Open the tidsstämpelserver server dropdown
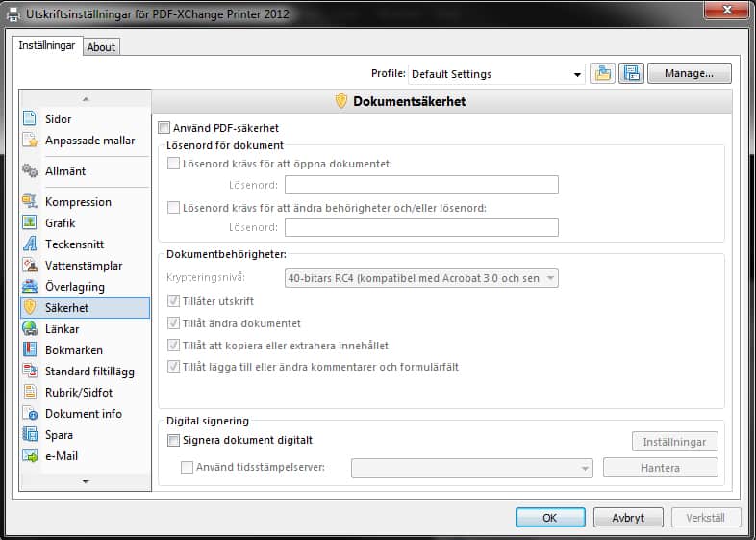 pyautogui.click(x=472, y=468)
